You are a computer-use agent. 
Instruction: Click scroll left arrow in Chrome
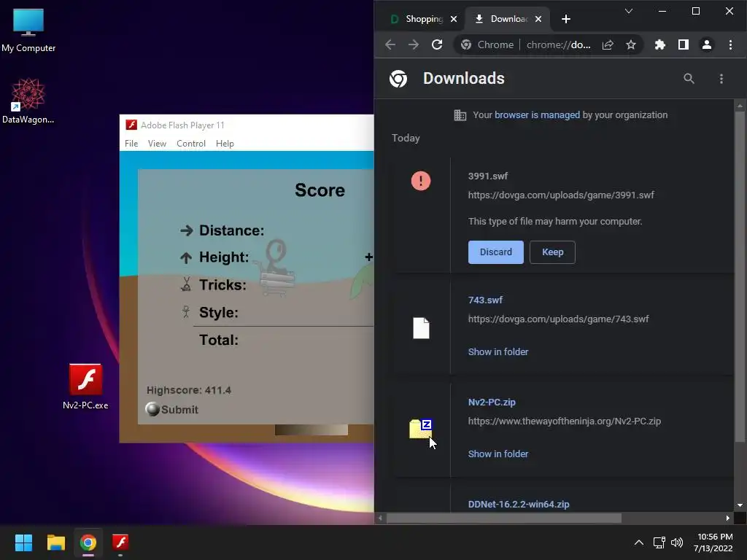380,518
